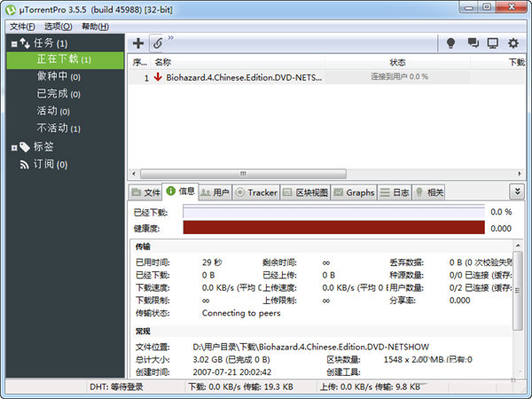This screenshot has width=532, height=399.
Task: Open the 选项(O) menu
Action: pos(58,27)
